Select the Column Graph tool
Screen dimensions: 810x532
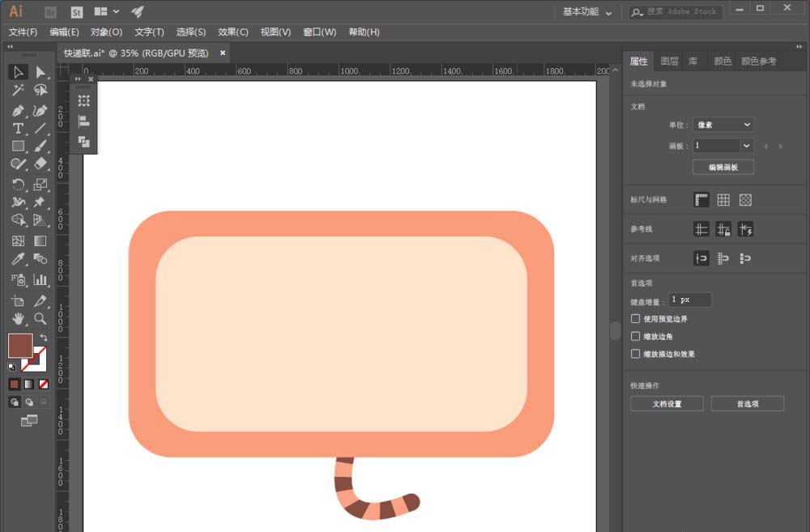[x=40, y=279]
